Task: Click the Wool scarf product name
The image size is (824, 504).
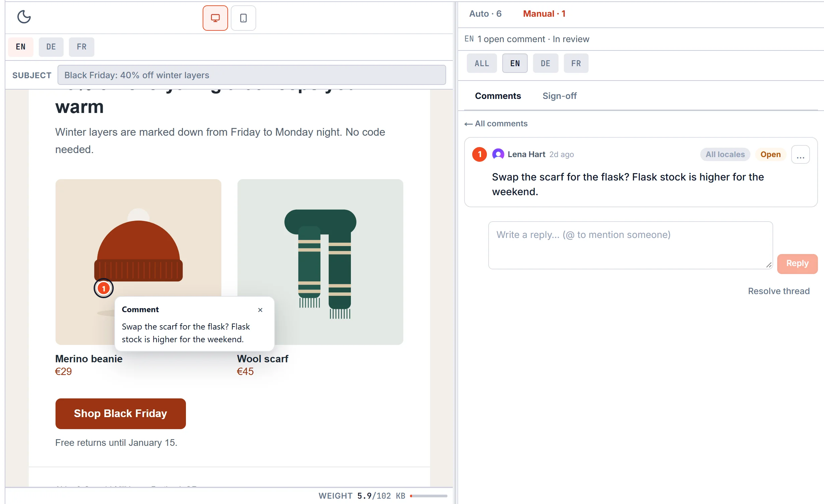Action: click(263, 359)
